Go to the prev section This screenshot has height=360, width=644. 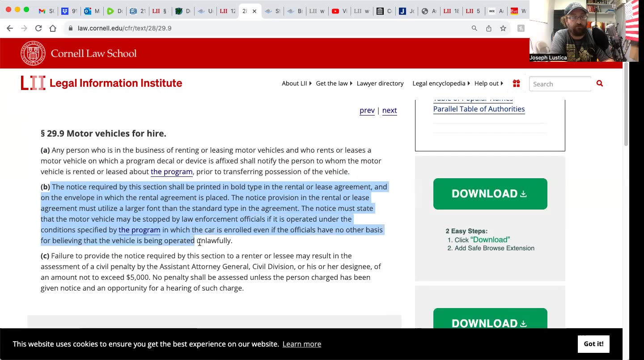coord(367,110)
